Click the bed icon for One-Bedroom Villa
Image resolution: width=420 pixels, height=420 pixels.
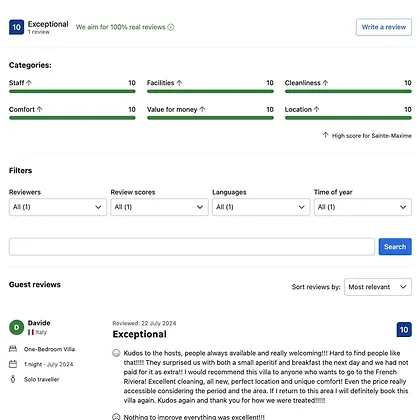(x=13, y=349)
